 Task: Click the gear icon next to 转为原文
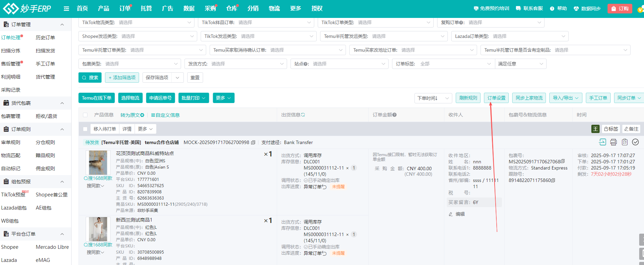coord(142,115)
